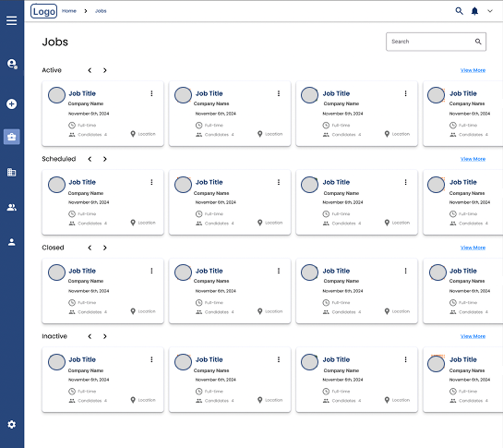The image size is (503, 448).
Task: Click Company Name on second Closed card
Action: [211, 281]
